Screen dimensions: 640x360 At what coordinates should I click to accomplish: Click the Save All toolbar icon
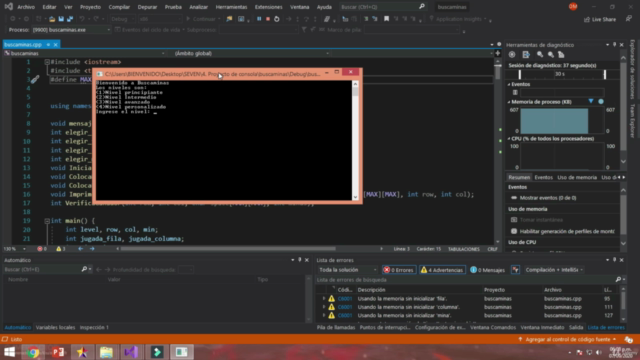tap(70, 19)
